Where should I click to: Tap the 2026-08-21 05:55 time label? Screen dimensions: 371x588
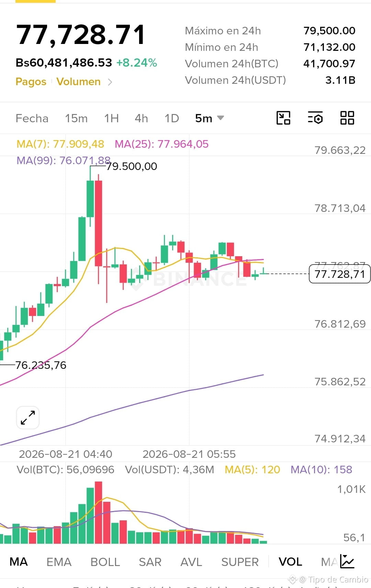click(189, 454)
